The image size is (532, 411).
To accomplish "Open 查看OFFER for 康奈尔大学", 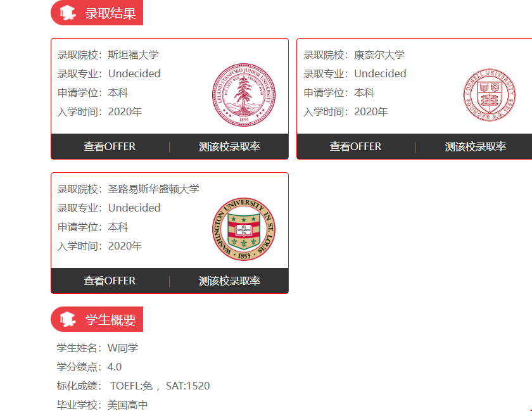I will click(x=355, y=146).
